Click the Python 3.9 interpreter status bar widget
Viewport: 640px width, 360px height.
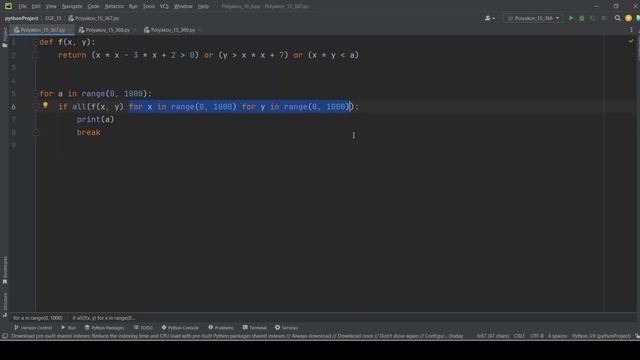point(601,336)
